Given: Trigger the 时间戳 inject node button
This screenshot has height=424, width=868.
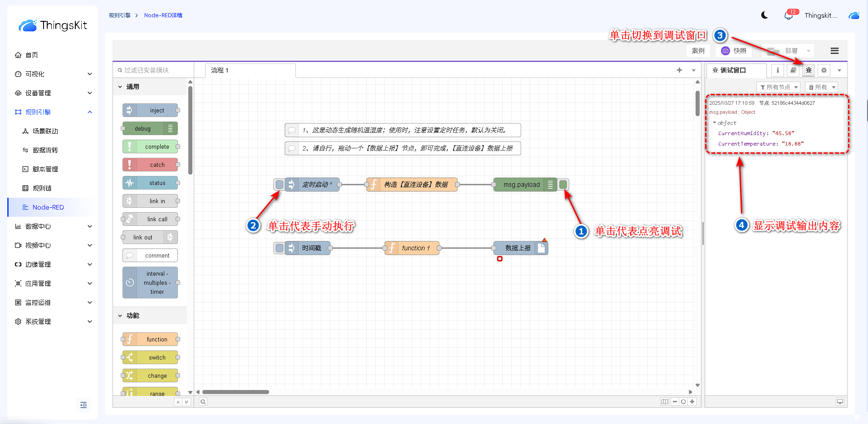Looking at the screenshot, I should pyautogui.click(x=280, y=248).
